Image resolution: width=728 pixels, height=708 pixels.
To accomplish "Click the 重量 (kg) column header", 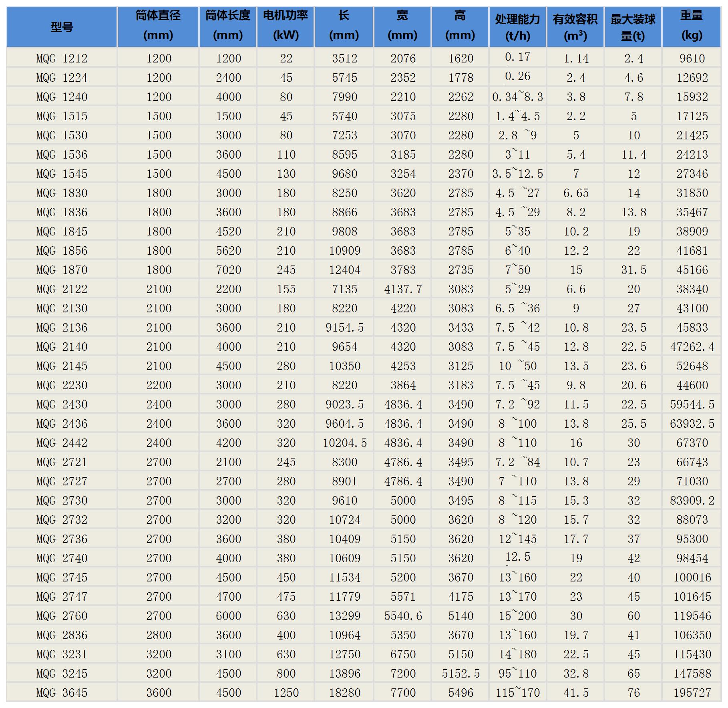I will point(692,27).
